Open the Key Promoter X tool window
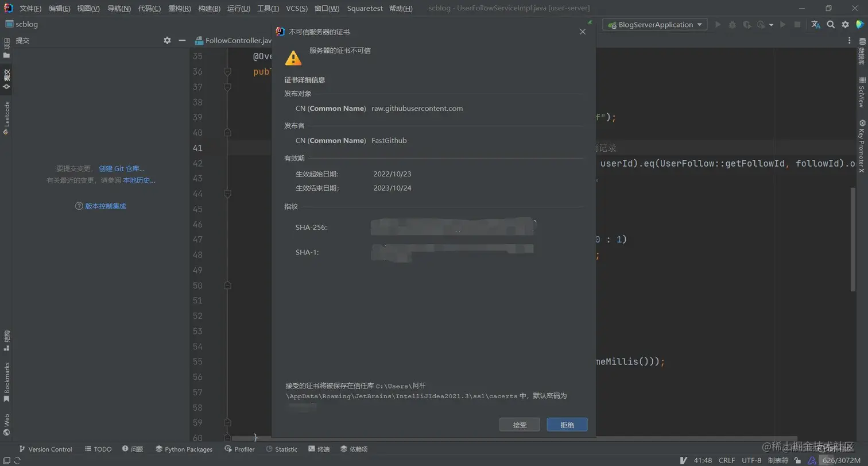This screenshot has width=868, height=466. tap(862, 147)
